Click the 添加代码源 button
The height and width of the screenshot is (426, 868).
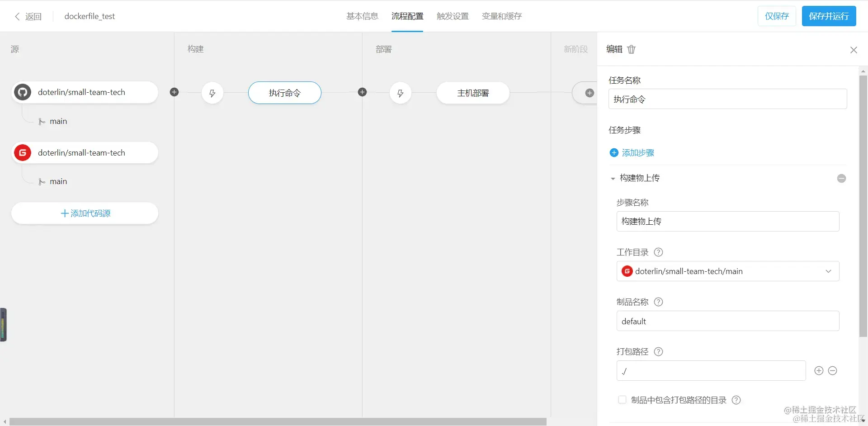[x=85, y=213]
